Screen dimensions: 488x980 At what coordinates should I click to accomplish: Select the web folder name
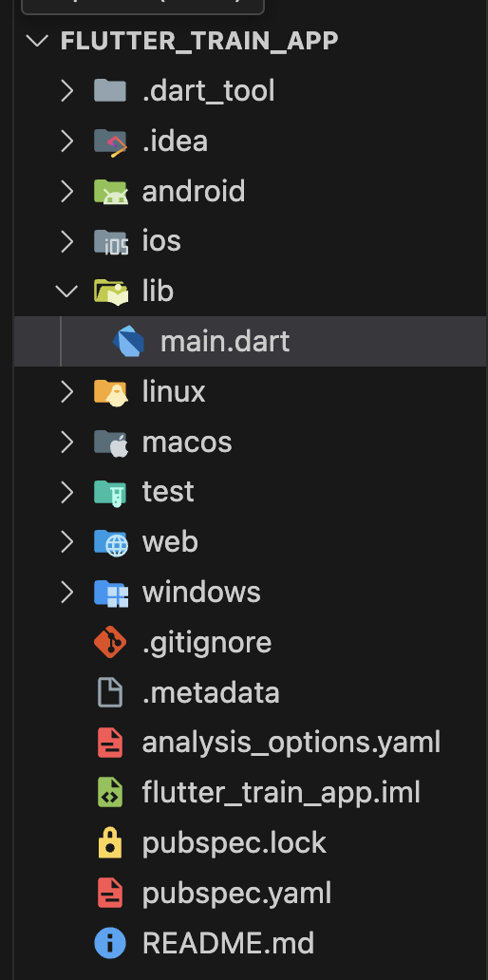tap(170, 542)
